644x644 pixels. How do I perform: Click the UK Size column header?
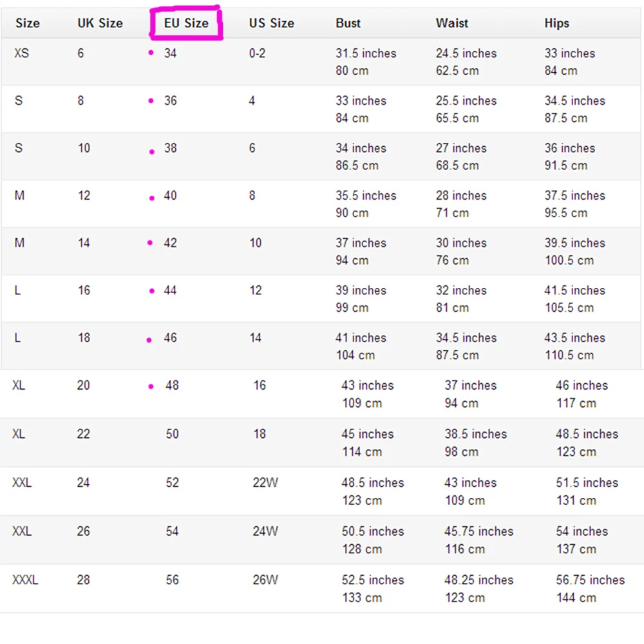click(x=100, y=24)
